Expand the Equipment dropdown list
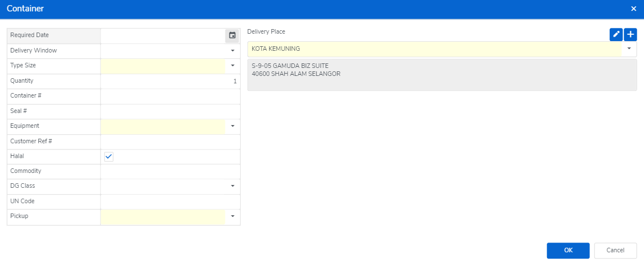This screenshot has height=266, width=644. click(232, 126)
